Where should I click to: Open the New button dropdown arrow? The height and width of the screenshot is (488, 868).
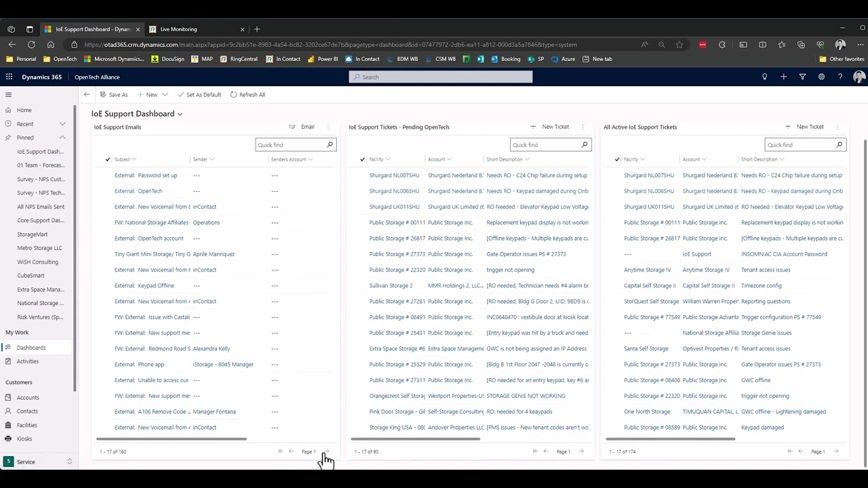click(165, 95)
